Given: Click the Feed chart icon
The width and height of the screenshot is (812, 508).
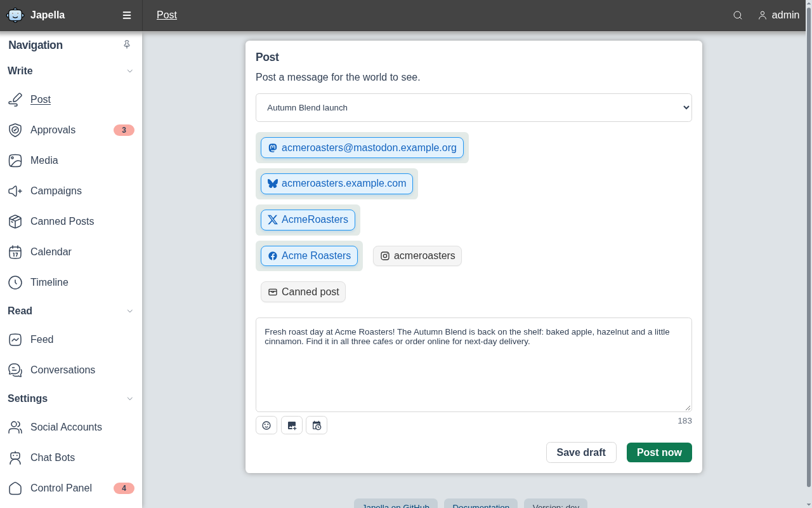Looking at the screenshot, I should coord(15,340).
